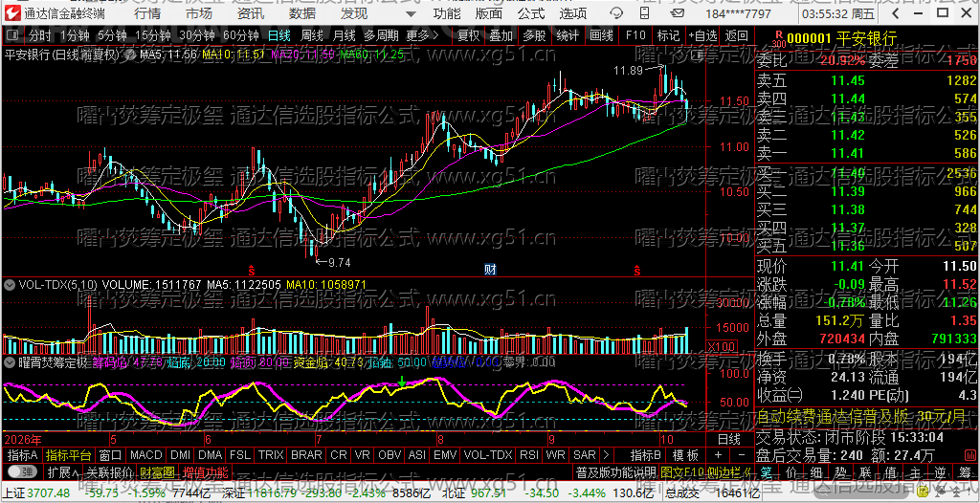Select the DMI indicator tab
This screenshot has height=503, width=980.
click(x=181, y=455)
